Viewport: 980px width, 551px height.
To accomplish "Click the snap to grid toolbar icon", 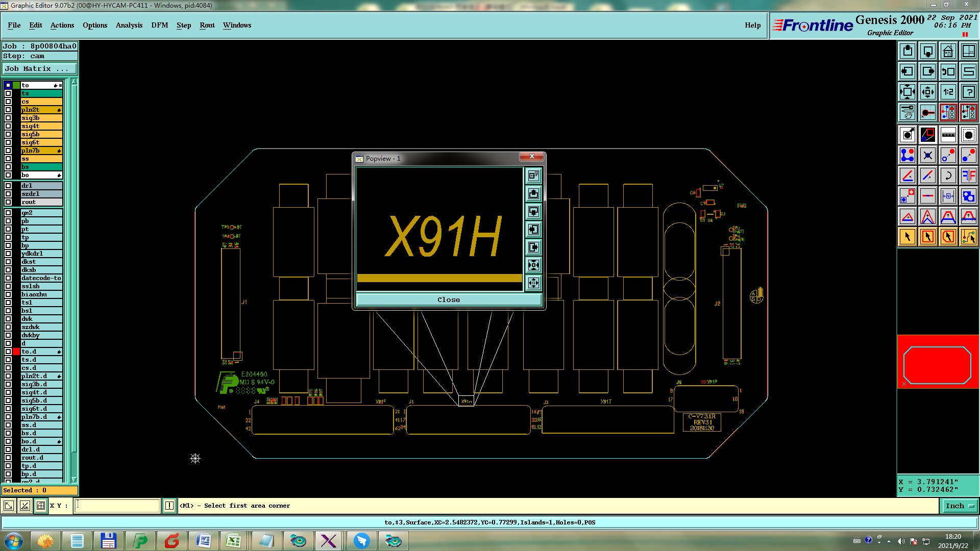I will [x=41, y=506].
